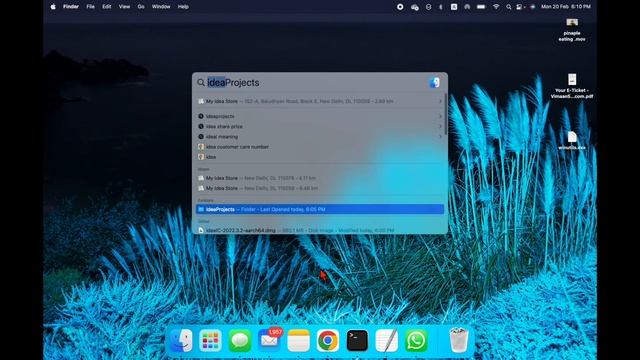Open WhatsApp from the Dock
The image size is (640, 360).
(416, 340)
